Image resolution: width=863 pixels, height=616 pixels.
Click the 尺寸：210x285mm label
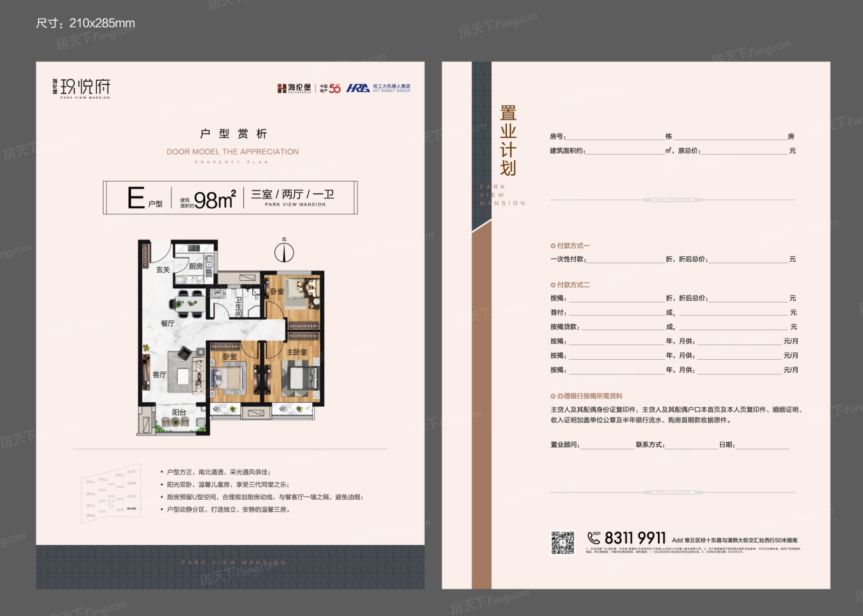click(86, 23)
